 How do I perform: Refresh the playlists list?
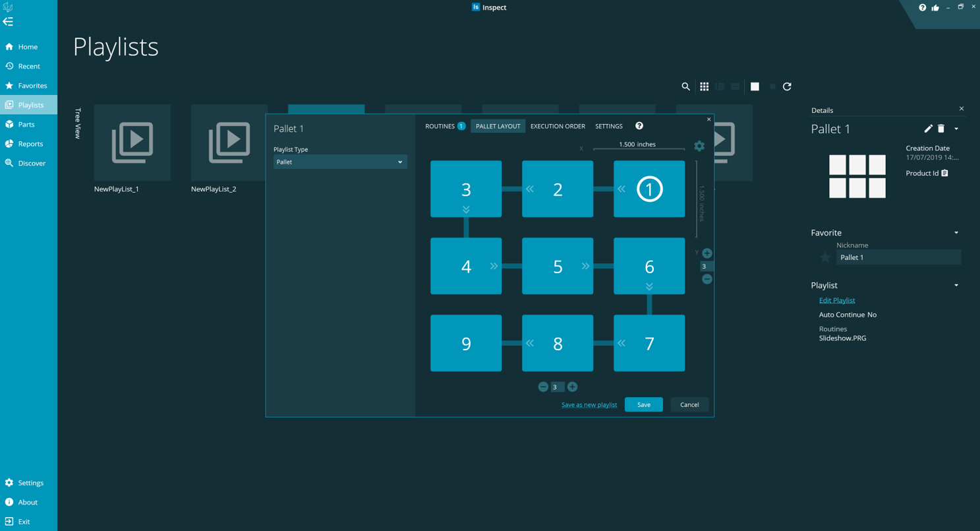pos(787,86)
